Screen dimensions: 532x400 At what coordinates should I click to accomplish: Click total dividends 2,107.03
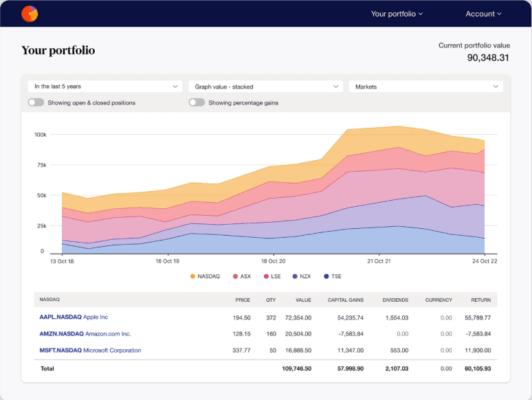coord(397,368)
